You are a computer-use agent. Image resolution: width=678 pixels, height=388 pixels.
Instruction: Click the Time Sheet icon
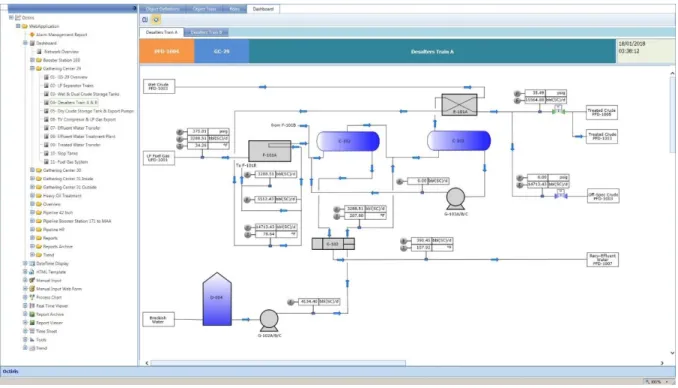tap(32, 331)
